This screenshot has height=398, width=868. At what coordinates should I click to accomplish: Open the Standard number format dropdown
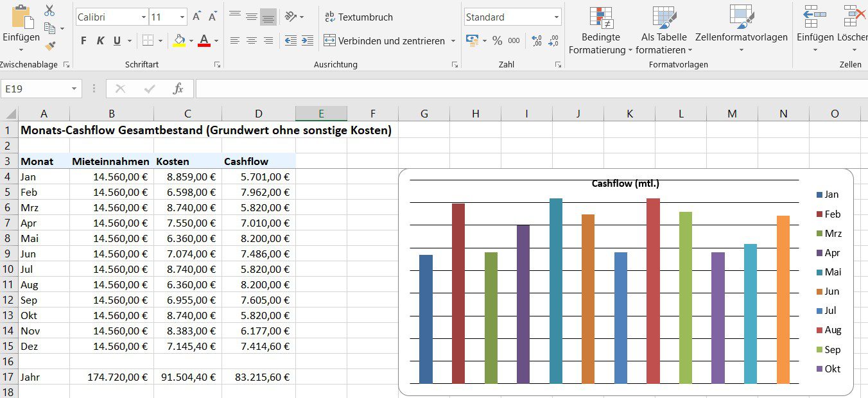pyautogui.click(x=556, y=17)
